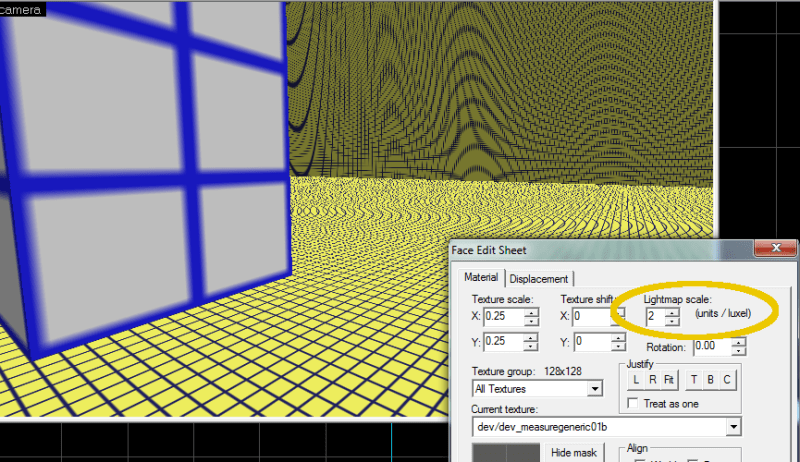
Task: Click Justify Left L button
Action: tap(635, 380)
